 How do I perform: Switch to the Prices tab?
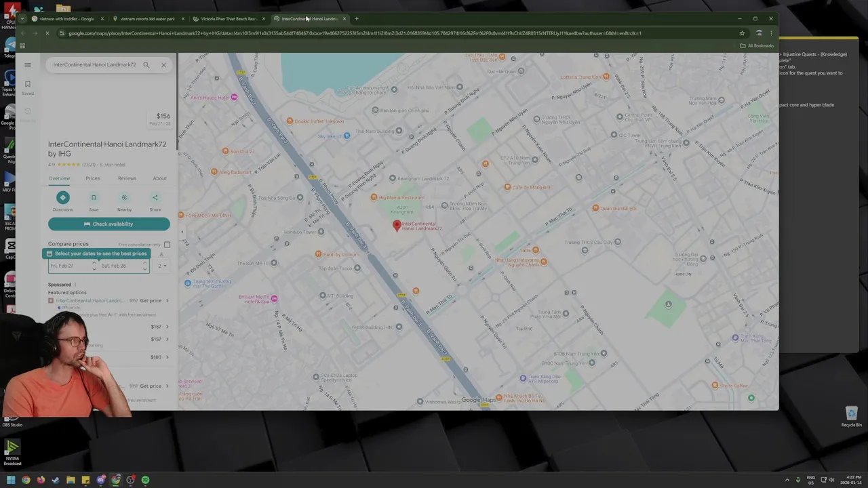pyautogui.click(x=93, y=178)
